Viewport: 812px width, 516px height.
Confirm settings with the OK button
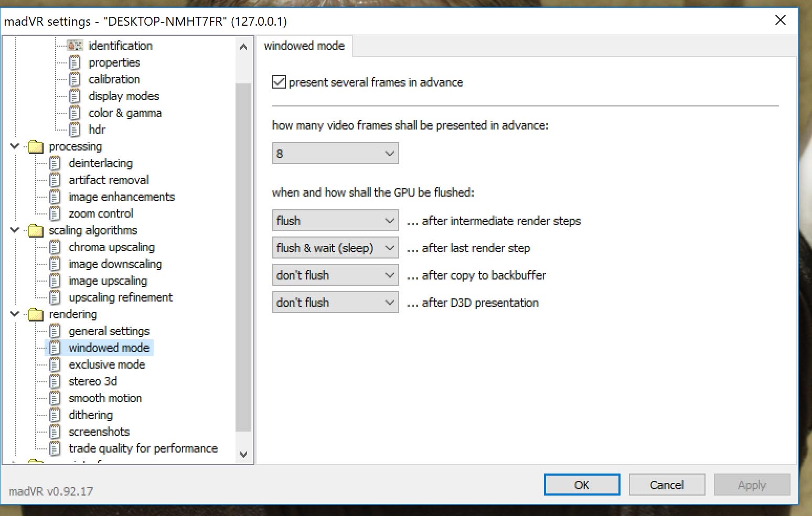582,485
